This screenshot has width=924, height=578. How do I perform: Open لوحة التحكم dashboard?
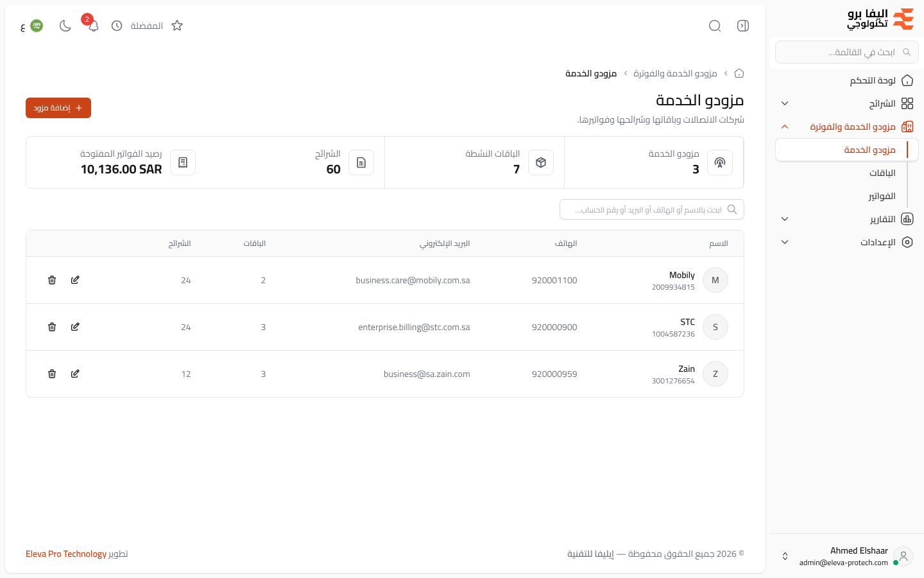click(847, 80)
